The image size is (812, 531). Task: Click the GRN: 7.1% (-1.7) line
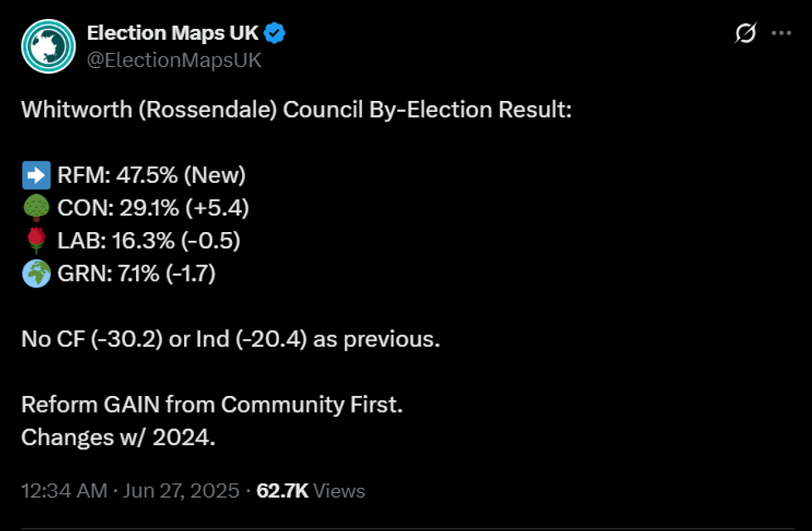tap(137, 273)
